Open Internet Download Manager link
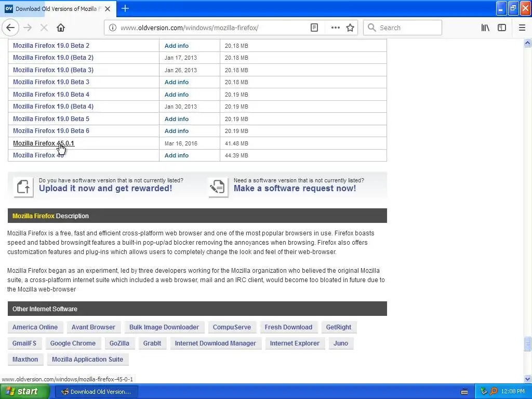Image resolution: width=532 pixels, height=399 pixels. coord(216,343)
